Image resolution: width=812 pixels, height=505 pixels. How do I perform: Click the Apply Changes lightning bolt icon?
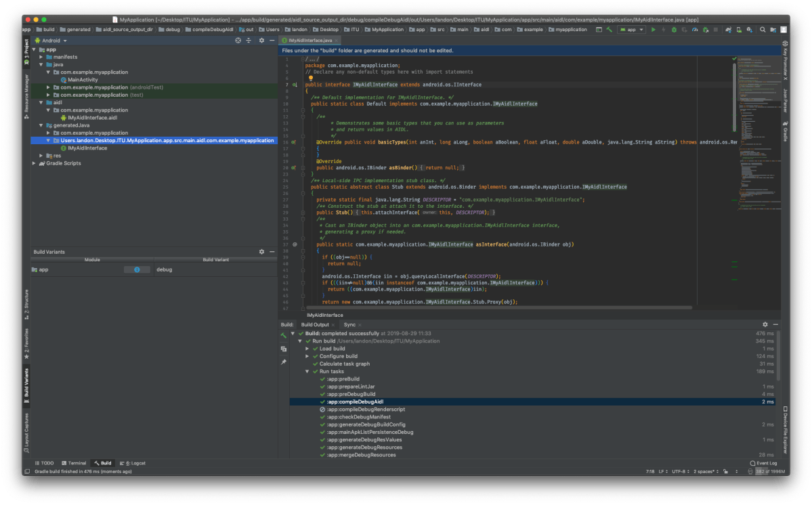click(x=664, y=30)
